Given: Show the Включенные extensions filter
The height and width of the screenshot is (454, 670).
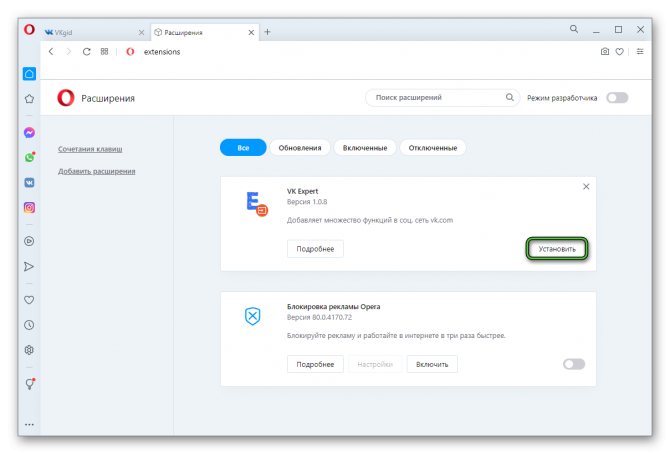Looking at the screenshot, I should tap(365, 147).
